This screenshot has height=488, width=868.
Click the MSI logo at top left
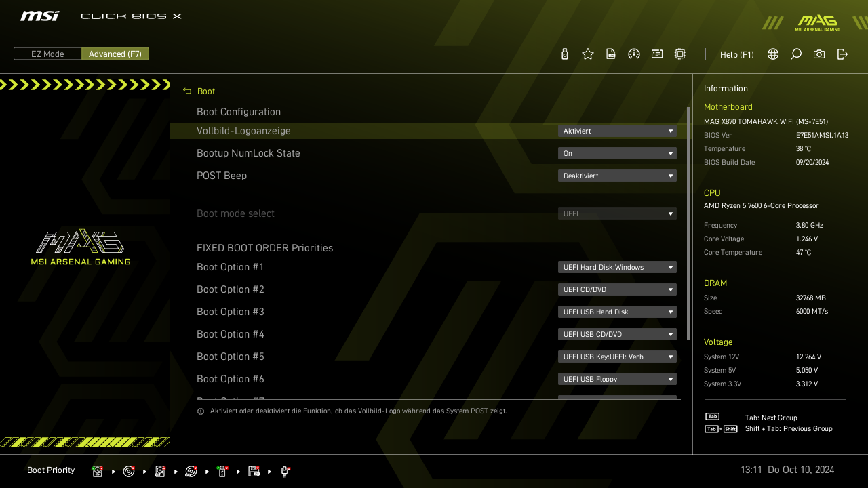click(39, 16)
